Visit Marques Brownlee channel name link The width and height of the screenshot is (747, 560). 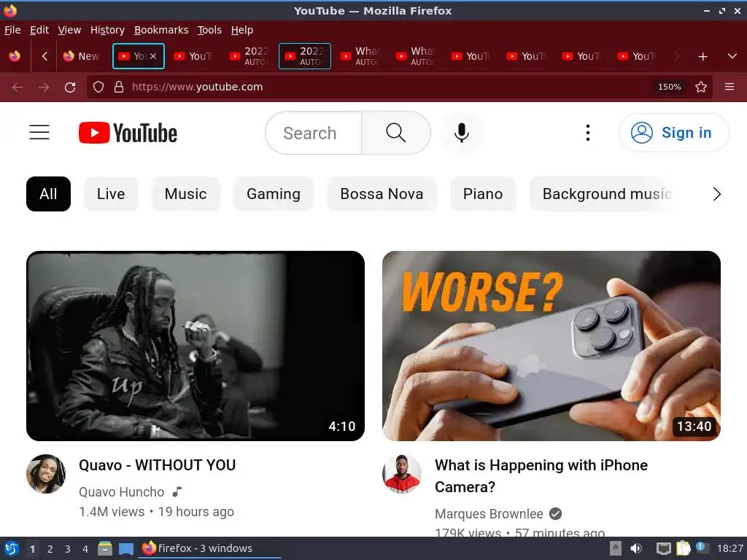[x=489, y=514]
